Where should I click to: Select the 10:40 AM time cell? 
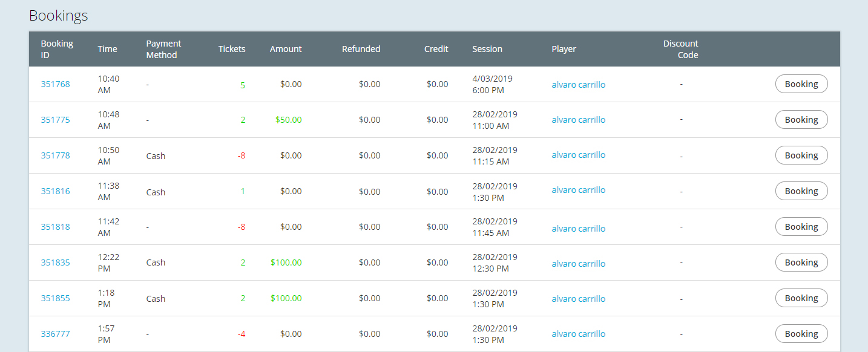(108, 84)
